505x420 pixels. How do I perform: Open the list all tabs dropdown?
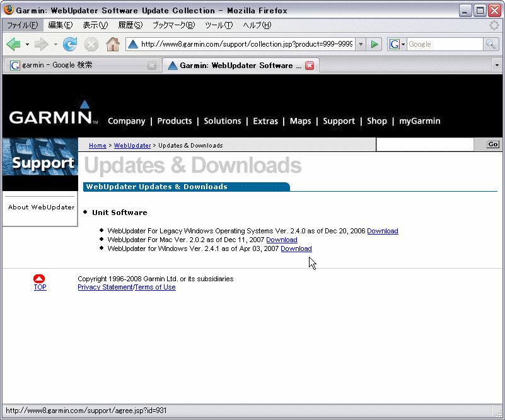[497, 66]
